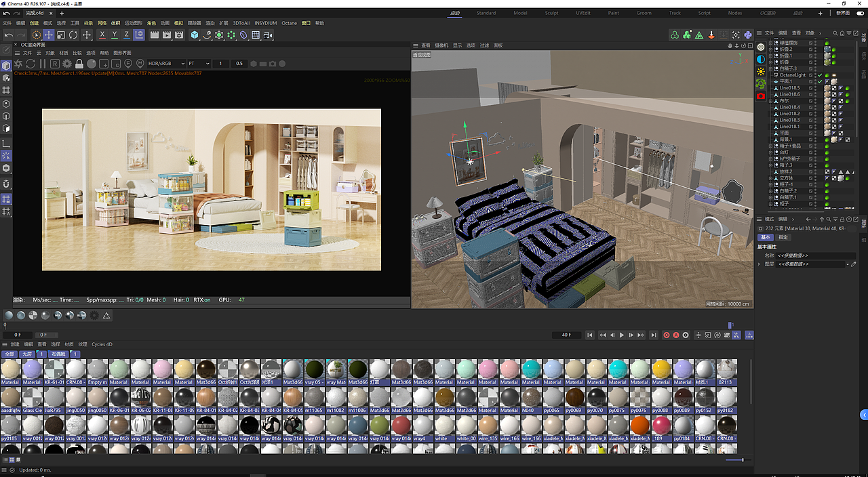Toggle 平面.1 enable checkmark
Viewport: 868px width, 477px height.
click(x=820, y=81)
